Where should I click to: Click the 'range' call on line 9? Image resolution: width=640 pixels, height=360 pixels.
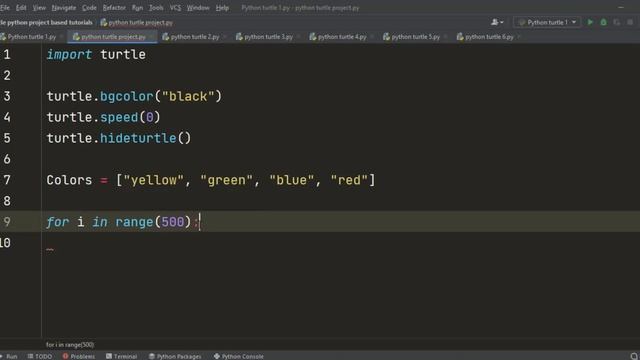(134, 222)
